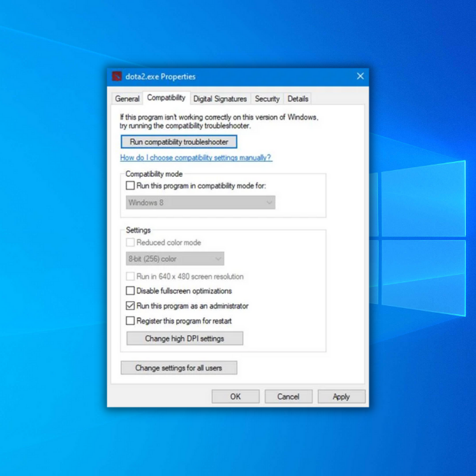
Task: Click the 'Compatibility mode' group label
Action: (x=154, y=174)
